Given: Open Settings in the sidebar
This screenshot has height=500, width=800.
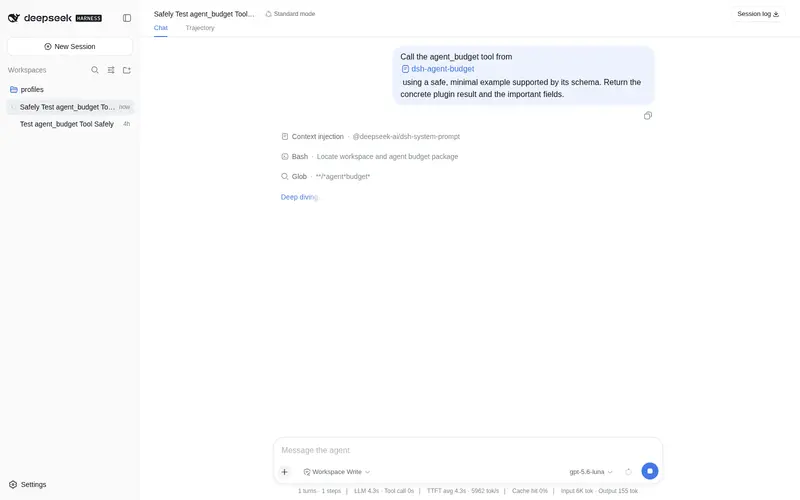Looking at the screenshot, I should pyautogui.click(x=28, y=484).
